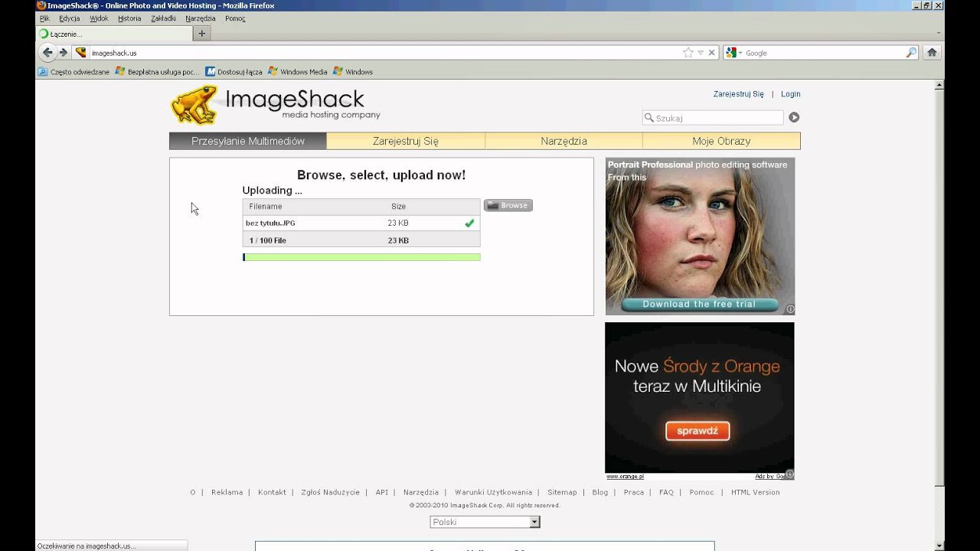The height and width of the screenshot is (551, 980).
Task: Open the Zgłoś Nadużycie footer link
Action: pos(331,492)
